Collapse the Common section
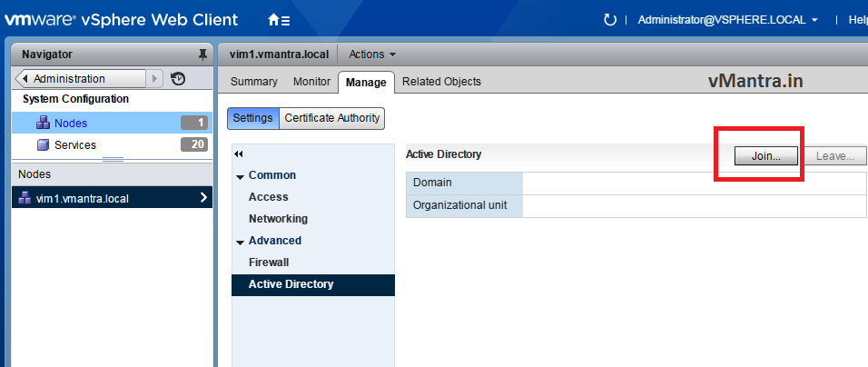 pyautogui.click(x=240, y=177)
